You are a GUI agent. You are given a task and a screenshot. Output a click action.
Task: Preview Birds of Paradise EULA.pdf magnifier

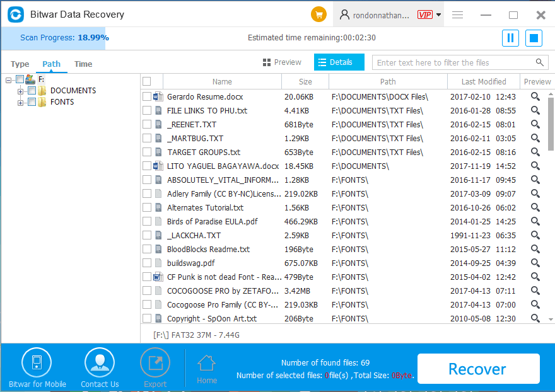click(535, 221)
